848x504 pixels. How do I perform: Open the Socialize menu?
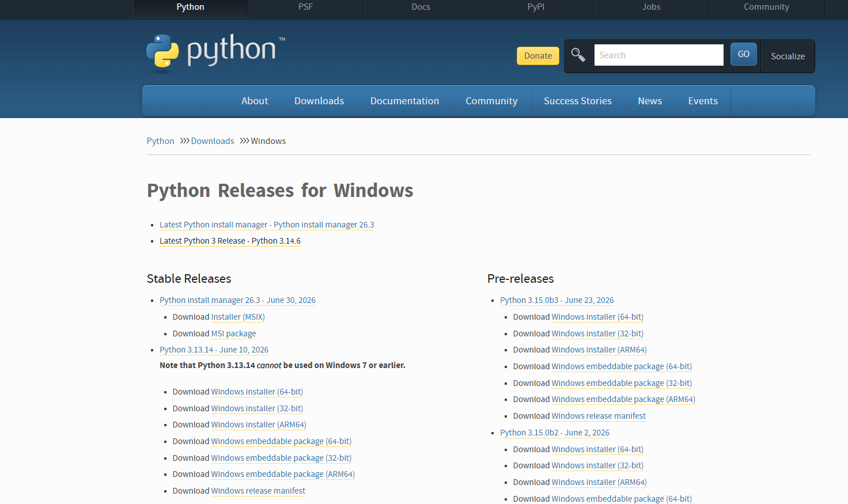(788, 56)
